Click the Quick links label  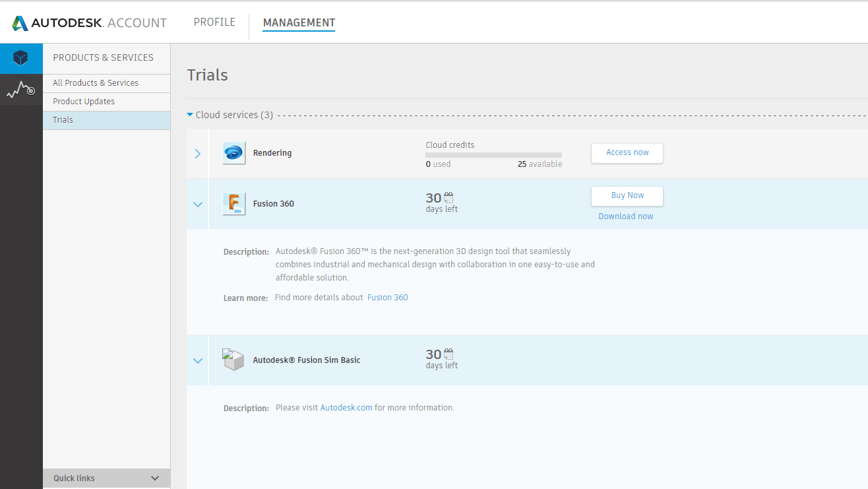74,478
